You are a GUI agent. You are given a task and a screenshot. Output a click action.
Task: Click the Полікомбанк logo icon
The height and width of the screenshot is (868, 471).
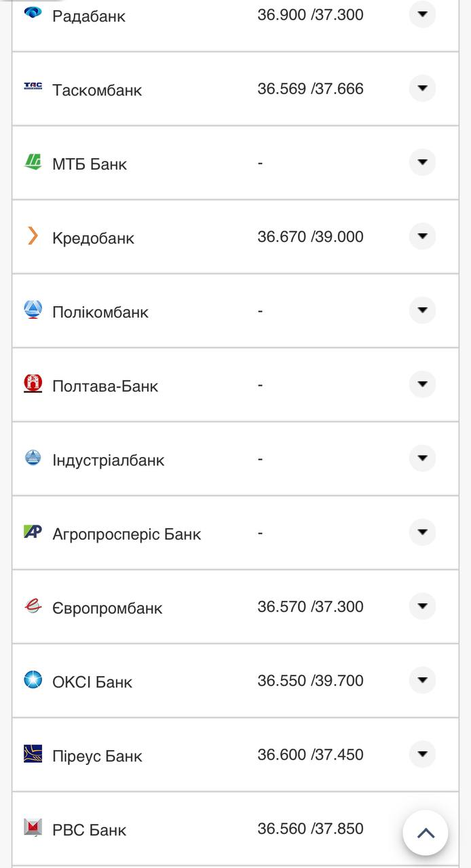pos(33,309)
